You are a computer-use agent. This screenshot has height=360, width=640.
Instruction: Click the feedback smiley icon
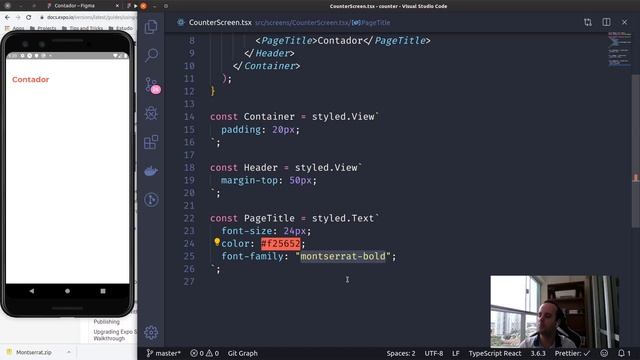click(x=604, y=353)
